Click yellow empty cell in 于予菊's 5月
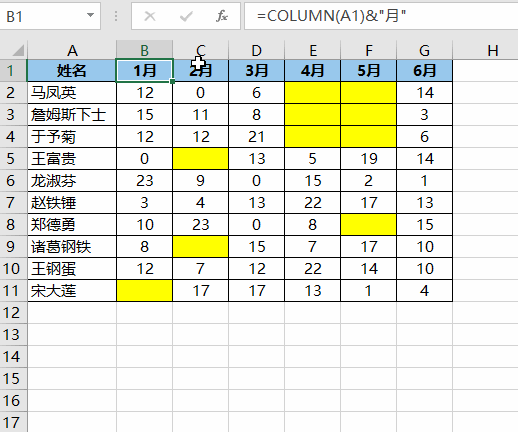This screenshot has width=518, height=432. [x=368, y=137]
